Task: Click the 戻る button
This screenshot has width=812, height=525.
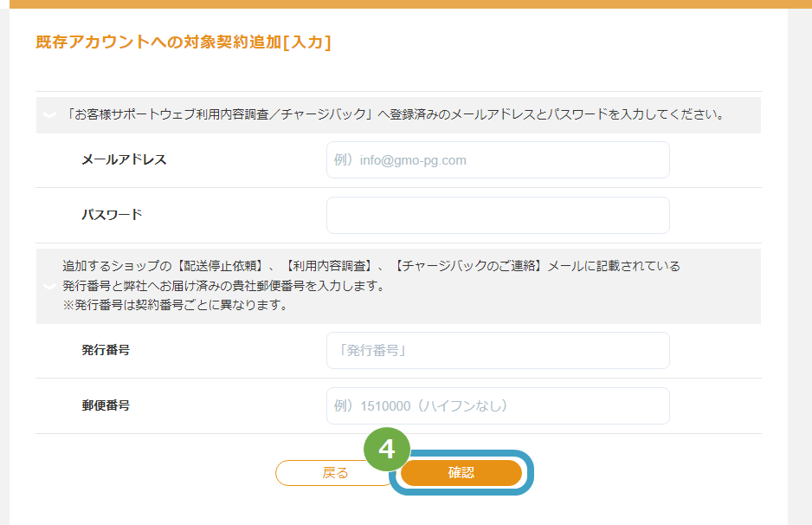Action: click(x=334, y=473)
